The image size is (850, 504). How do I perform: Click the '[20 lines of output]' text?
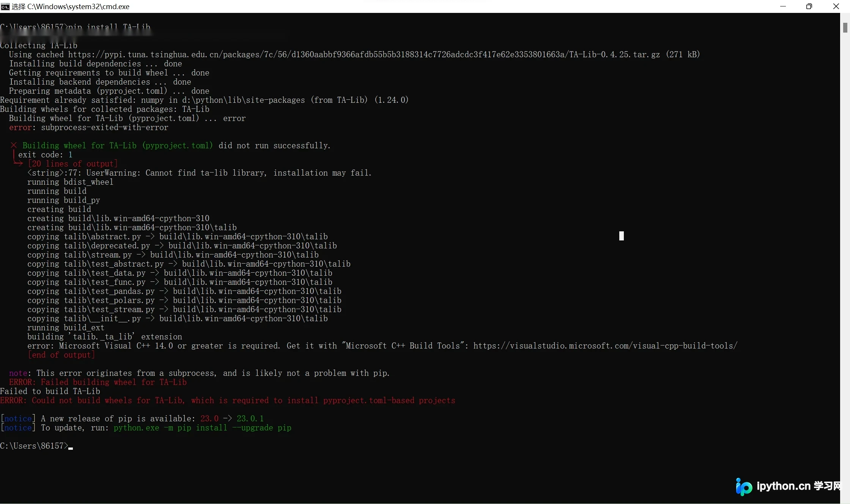(x=72, y=163)
